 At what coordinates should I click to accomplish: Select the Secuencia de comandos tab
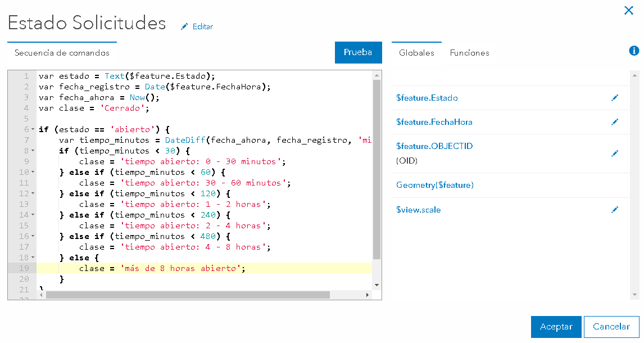pyautogui.click(x=62, y=53)
